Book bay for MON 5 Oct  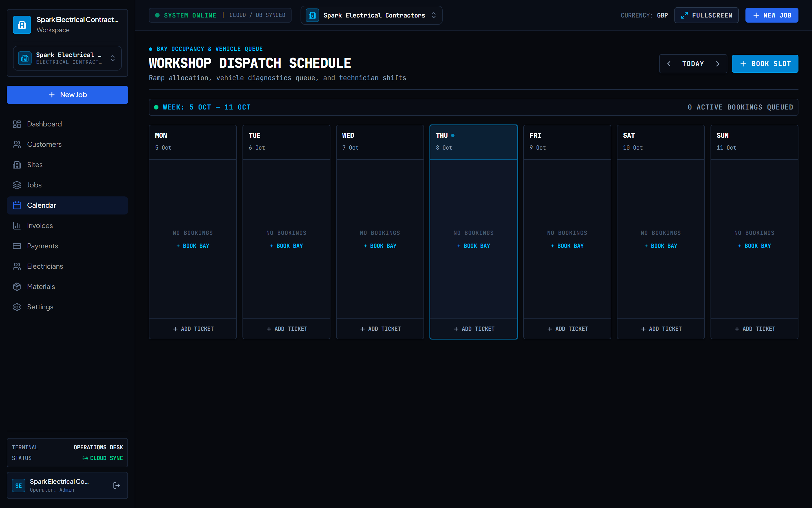pyautogui.click(x=193, y=246)
